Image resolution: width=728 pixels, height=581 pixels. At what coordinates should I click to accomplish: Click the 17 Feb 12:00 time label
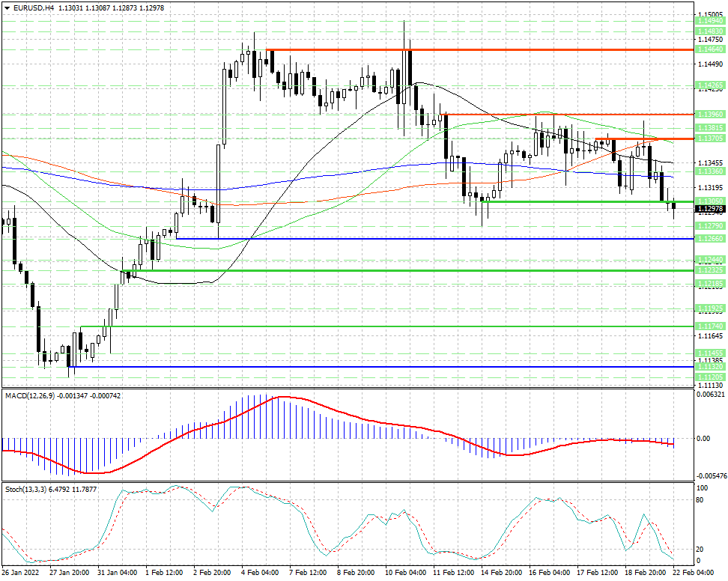tap(597, 573)
